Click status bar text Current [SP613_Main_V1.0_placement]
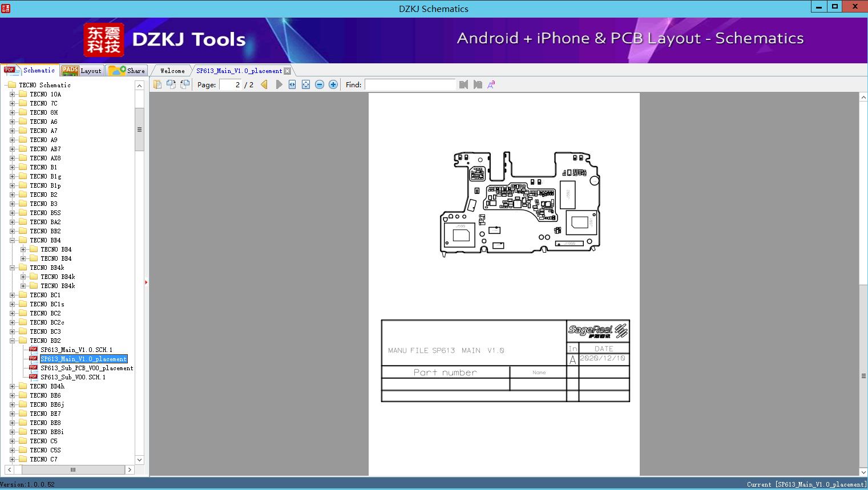Image resolution: width=868 pixels, height=490 pixels. pyautogui.click(x=806, y=484)
